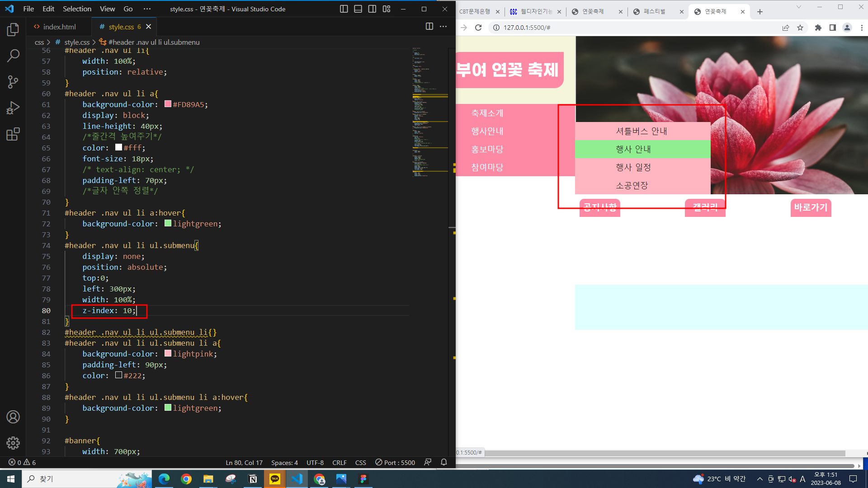Toggle the primary side bar layout button
Image resolution: width=868 pixels, height=488 pixels.
344,9
